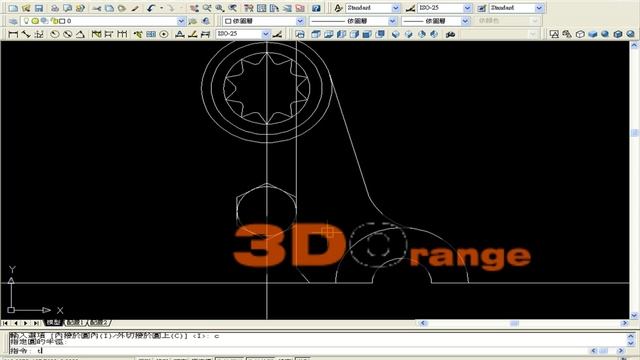This screenshot has height=360, width=640.
Task: Click the Publish icon
Action: [80, 8]
